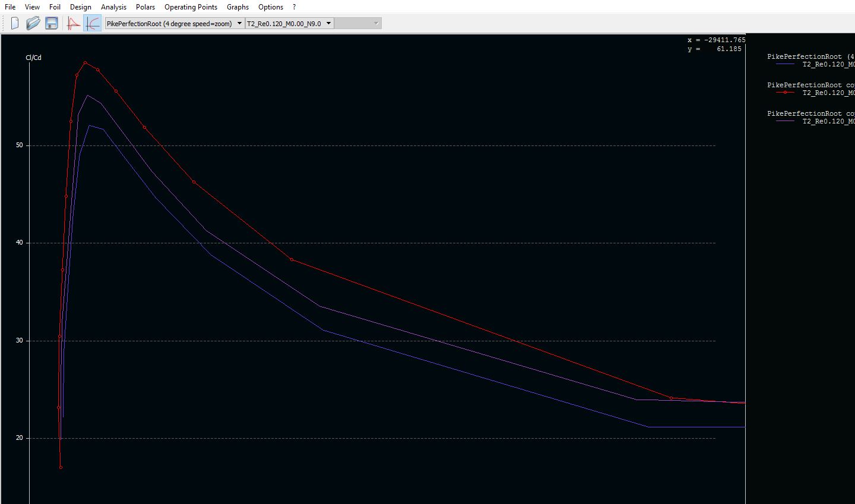Click the 50 y-axis tick label
Viewport: 855px width, 504px height.
click(x=20, y=145)
